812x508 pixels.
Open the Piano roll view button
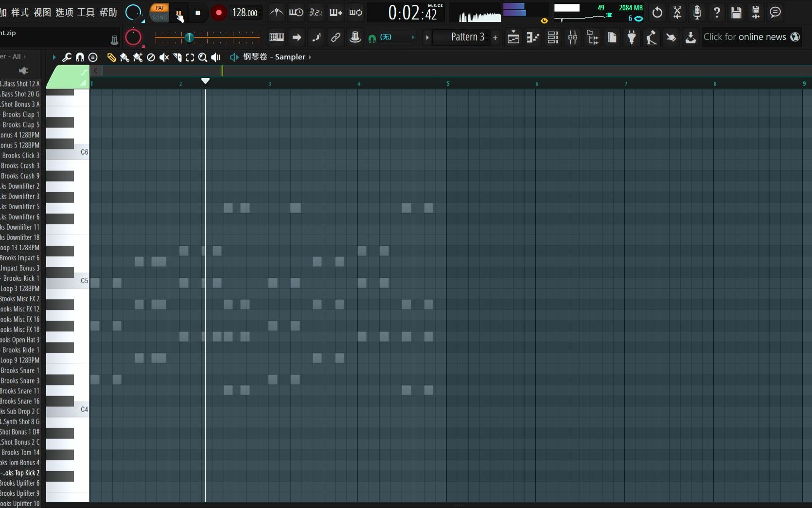[x=533, y=37]
